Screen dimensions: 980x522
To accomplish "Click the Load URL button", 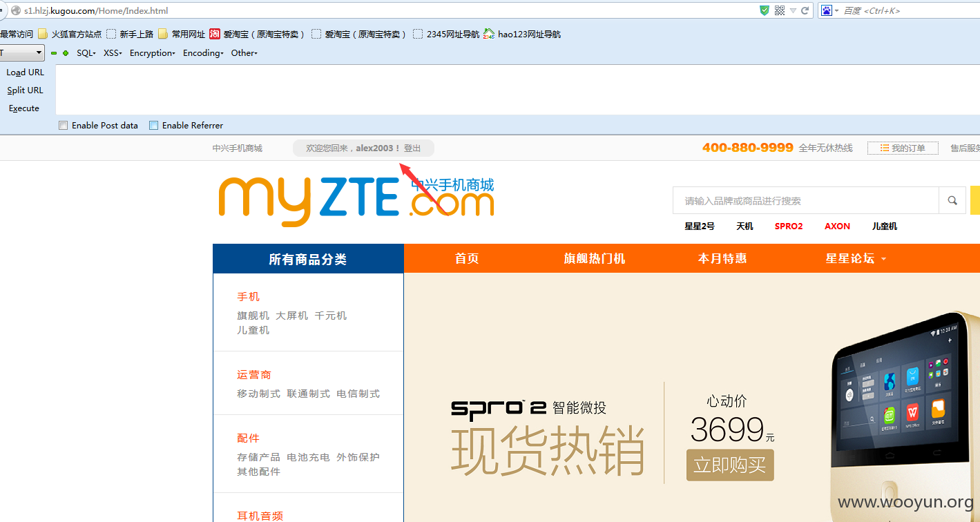I will coord(25,72).
